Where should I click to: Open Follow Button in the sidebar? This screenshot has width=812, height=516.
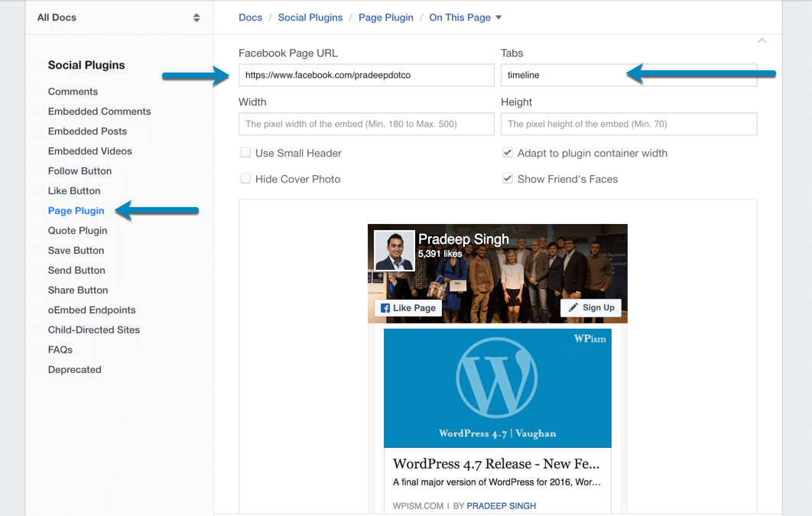point(80,170)
